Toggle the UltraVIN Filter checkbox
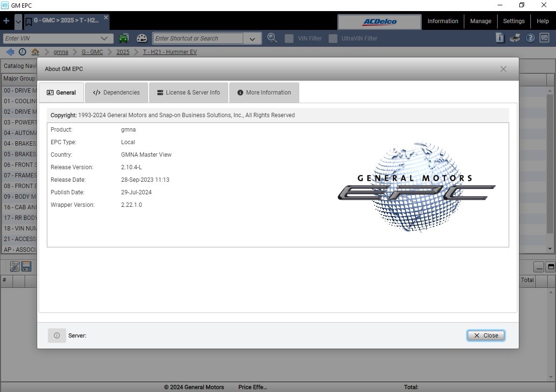The width and height of the screenshot is (556, 392). coord(333,38)
